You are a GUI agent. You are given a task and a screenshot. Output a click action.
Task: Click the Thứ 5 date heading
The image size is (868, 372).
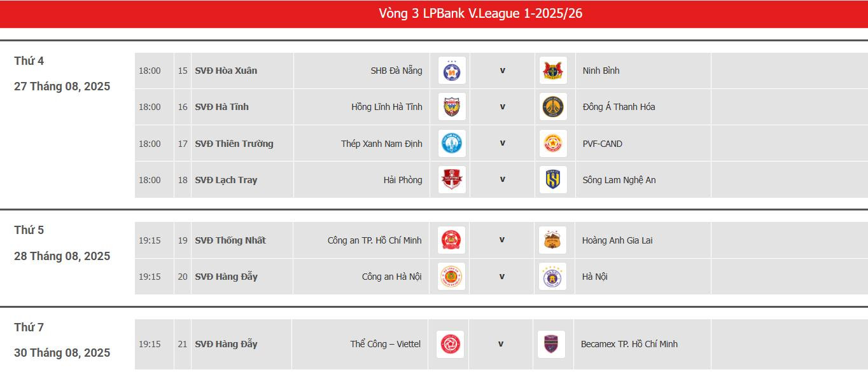pyautogui.click(x=29, y=230)
